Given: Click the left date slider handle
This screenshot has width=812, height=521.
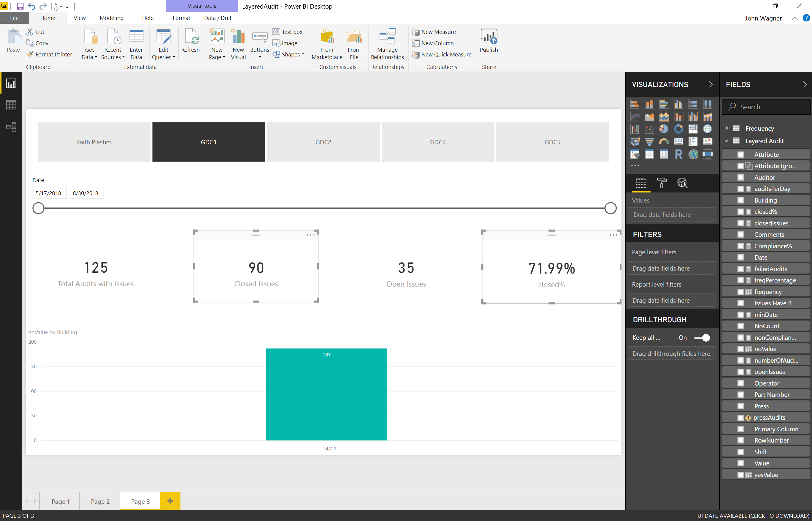Looking at the screenshot, I should pos(39,209).
